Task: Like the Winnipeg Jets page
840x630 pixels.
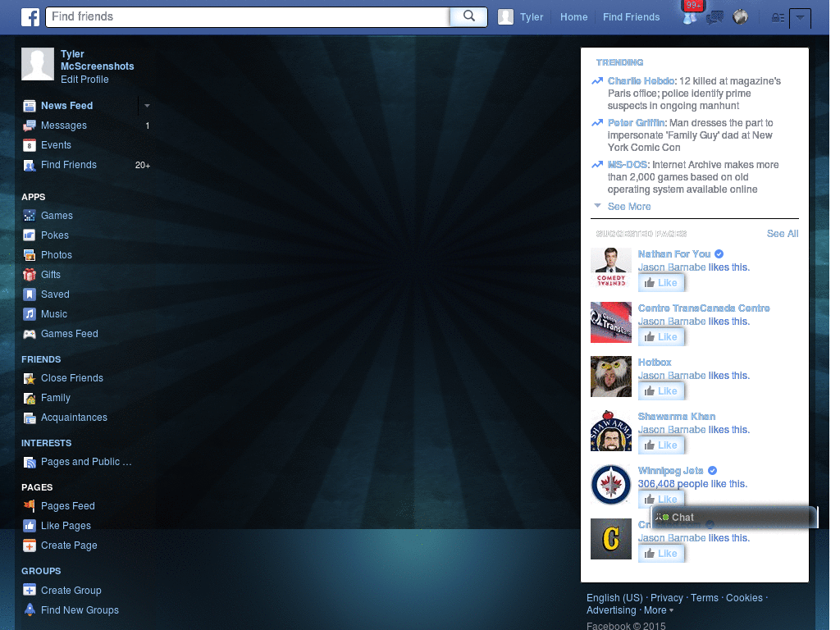Action: 661,499
